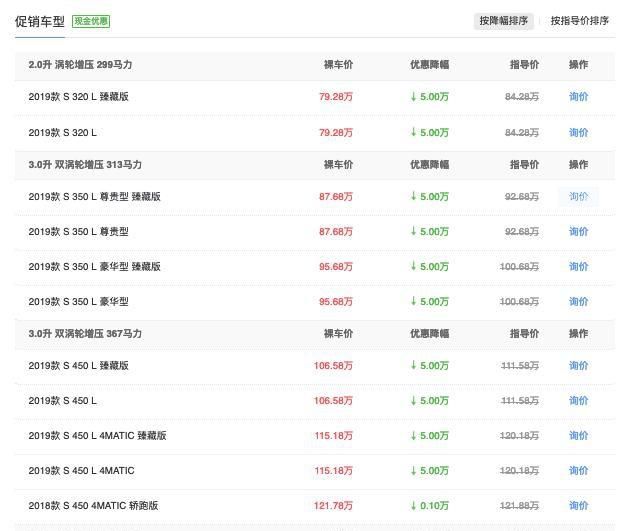Open model name 2019款 S 450 L
628x531 pixels.
click(x=62, y=400)
